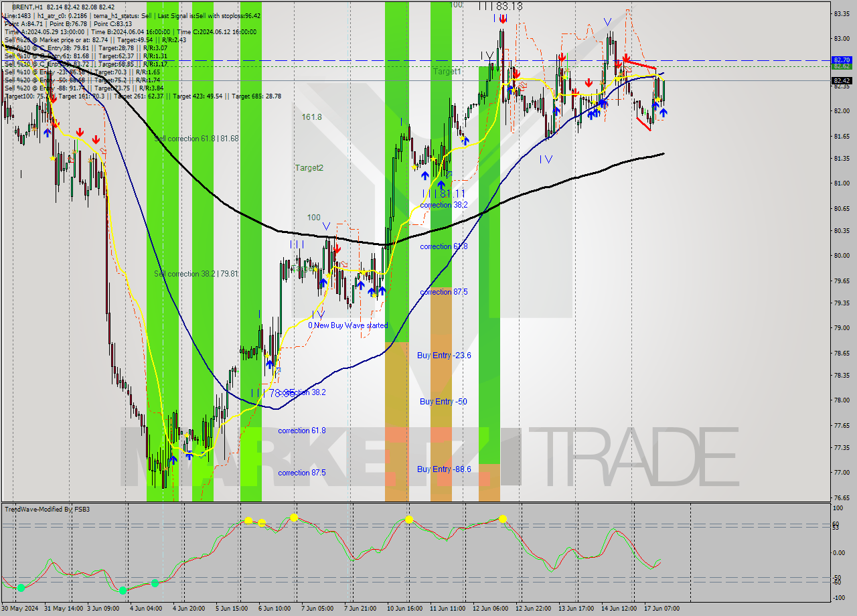The height and width of the screenshot is (616, 857).
Task: Click the '5 Jun 15:00' time label
Action: [x=232, y=609]
